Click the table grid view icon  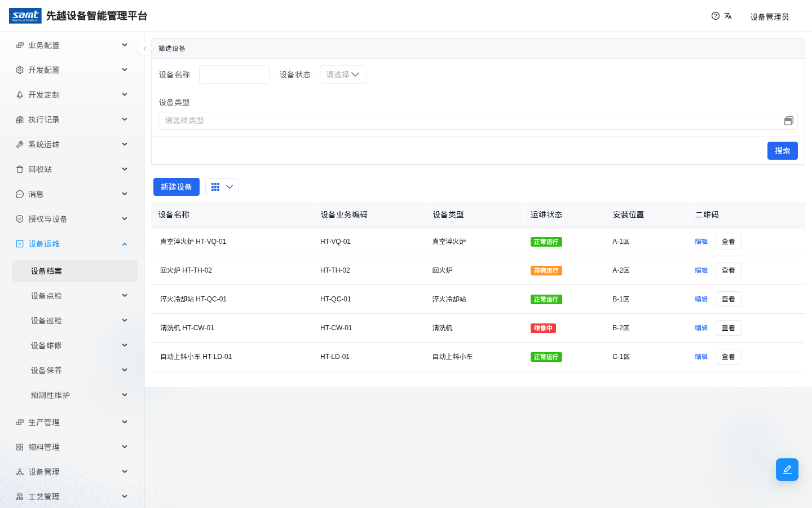point(215,187)
